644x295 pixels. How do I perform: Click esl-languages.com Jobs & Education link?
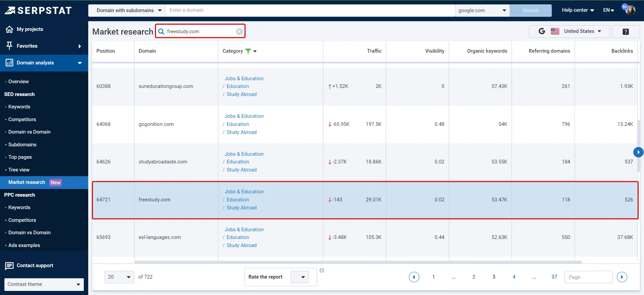[x=244, y=230]
